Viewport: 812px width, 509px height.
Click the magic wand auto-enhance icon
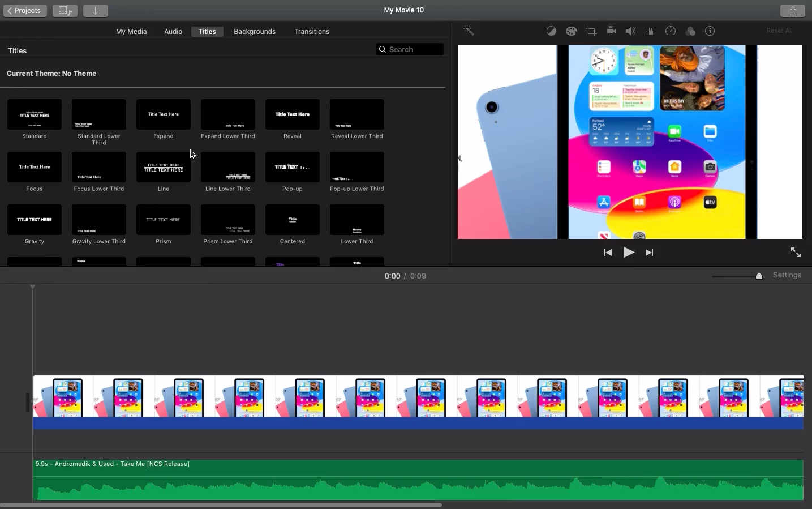[x=469, y=31]
